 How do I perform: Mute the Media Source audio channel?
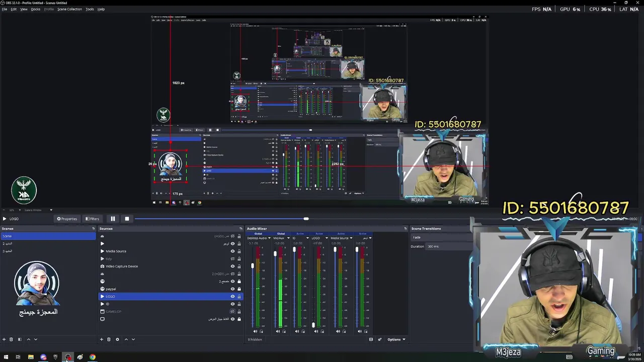(338, 331)
